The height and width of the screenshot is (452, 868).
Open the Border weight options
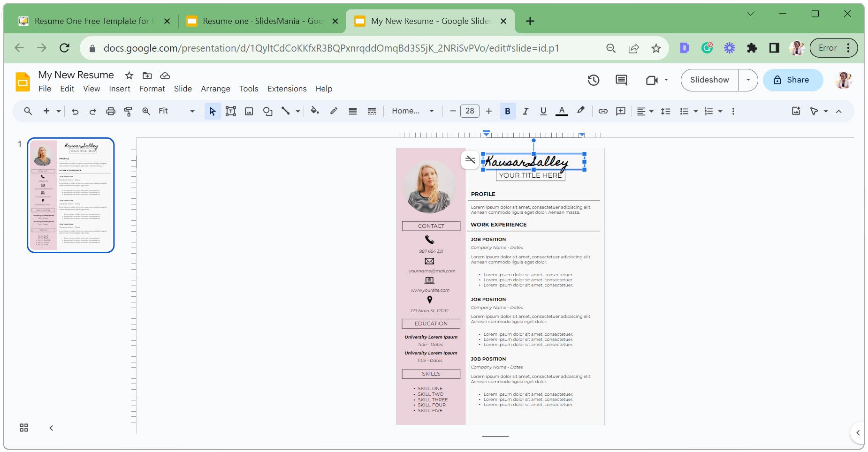pos(353,111)
